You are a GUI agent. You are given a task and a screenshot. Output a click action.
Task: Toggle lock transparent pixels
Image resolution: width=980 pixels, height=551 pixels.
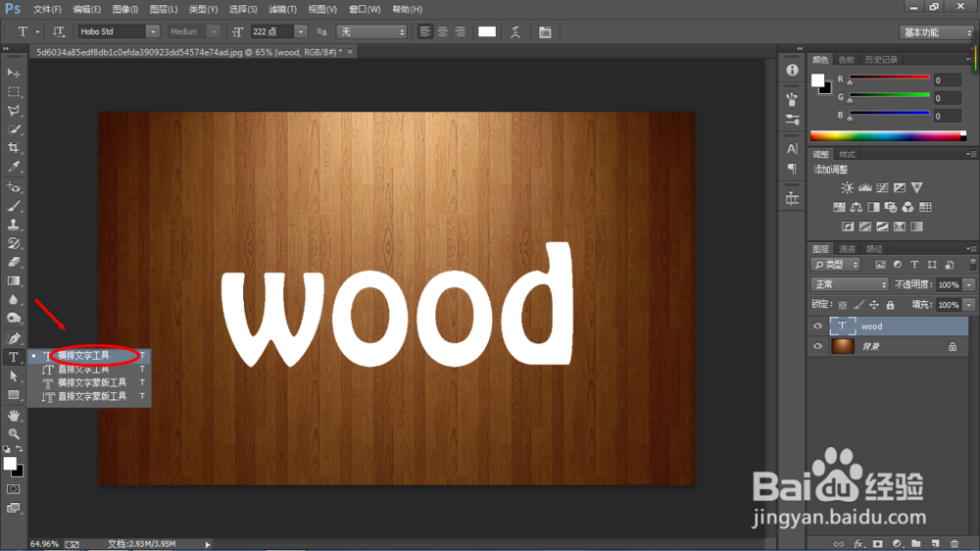tap(843, 305)
